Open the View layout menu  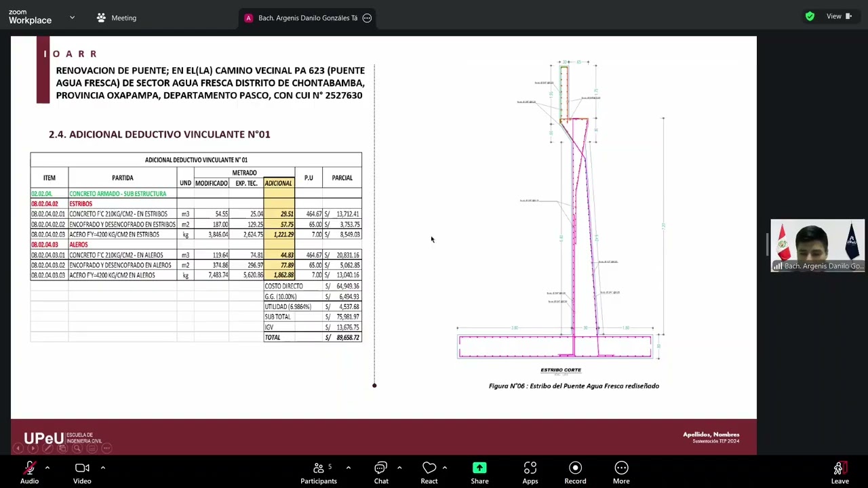click(x=839, y=16)
